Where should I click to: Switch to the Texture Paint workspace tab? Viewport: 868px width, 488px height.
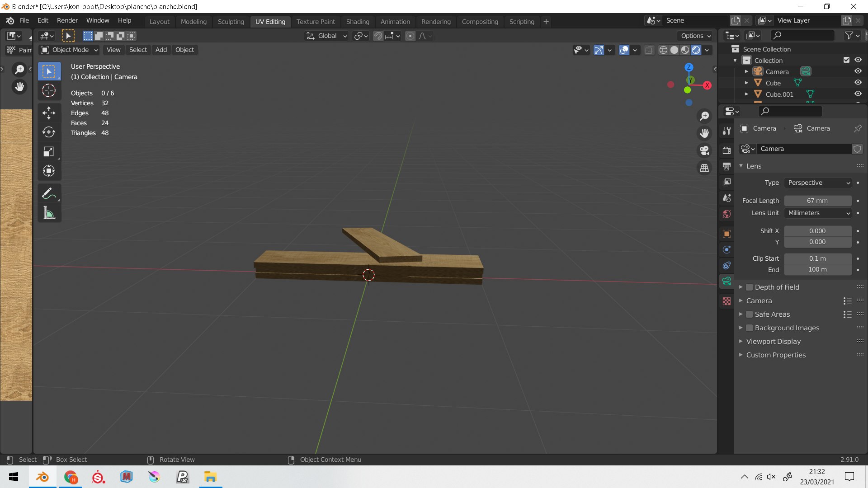pyautogui.click(x=316, y=22)
